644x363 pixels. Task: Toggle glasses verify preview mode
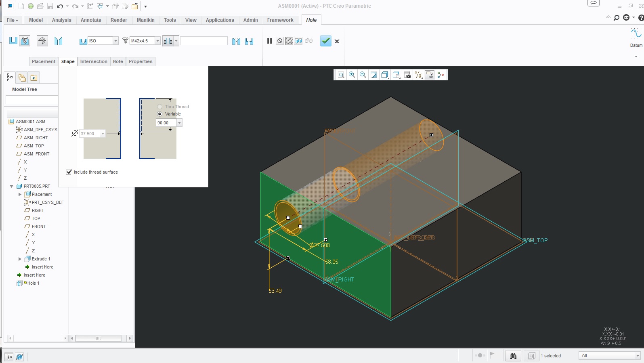pyautogui.click(x=308, y=41)
